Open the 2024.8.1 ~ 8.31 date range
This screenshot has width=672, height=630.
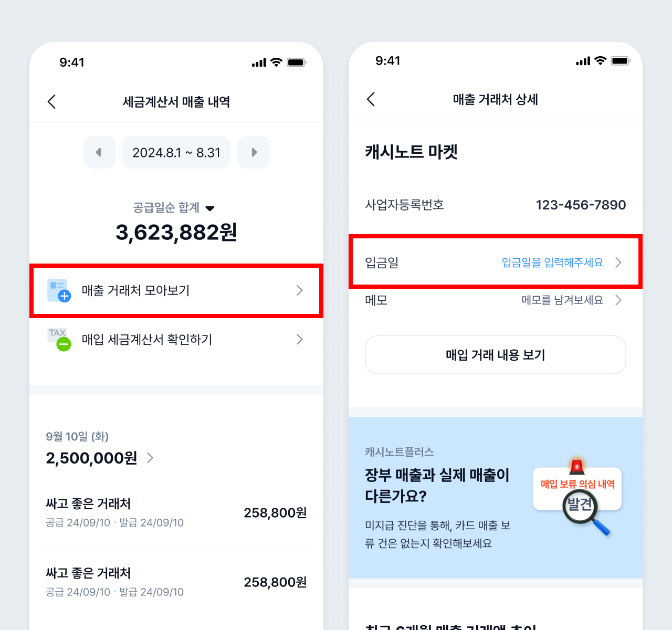click(x=176, y=152)
